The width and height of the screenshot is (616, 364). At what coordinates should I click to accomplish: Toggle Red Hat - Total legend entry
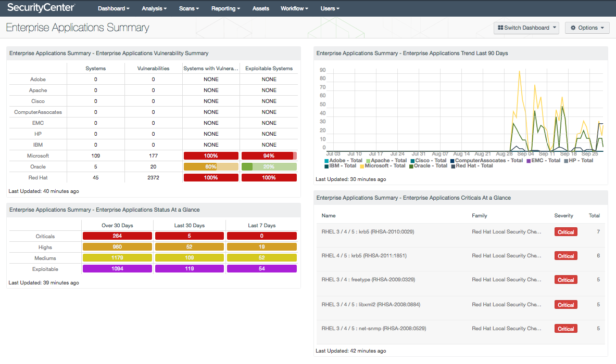(472, 166)
